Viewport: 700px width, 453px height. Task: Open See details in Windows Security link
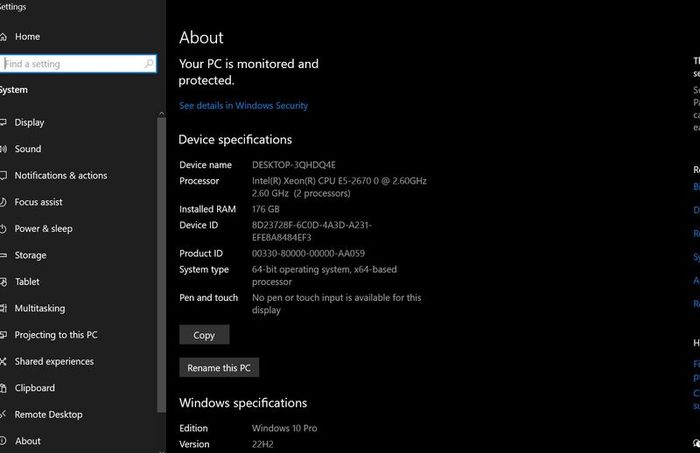(243, 106)
